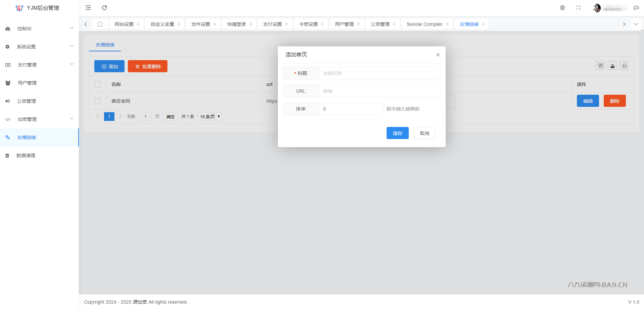The width and height of the screenshot is (644, 309).
Task: Open the 10 条/页 page size dropdown
Action: 210,117
